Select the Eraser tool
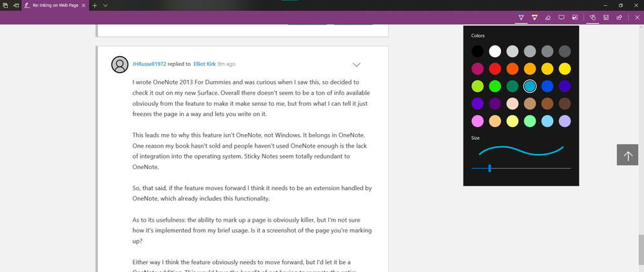Image resolution: width=644 pixels, height=272 pixels. (x=547, y=17)
